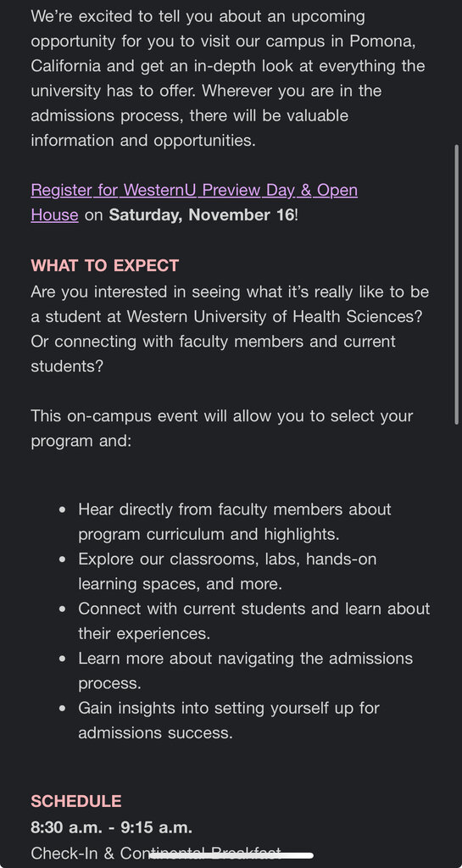Click the bullet about exploring classrooms and labs
The height and width of the screenshot is (868, 462).
(x=227, y=571)
